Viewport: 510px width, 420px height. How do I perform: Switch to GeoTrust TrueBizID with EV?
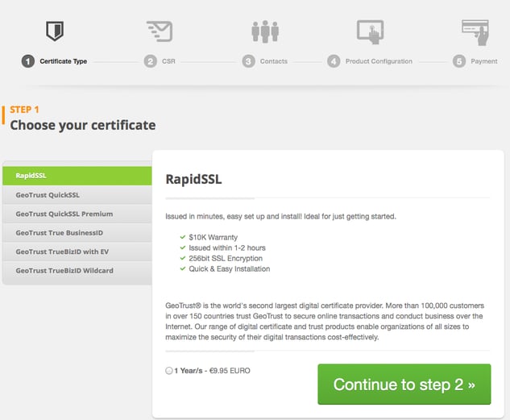[77, 252]
